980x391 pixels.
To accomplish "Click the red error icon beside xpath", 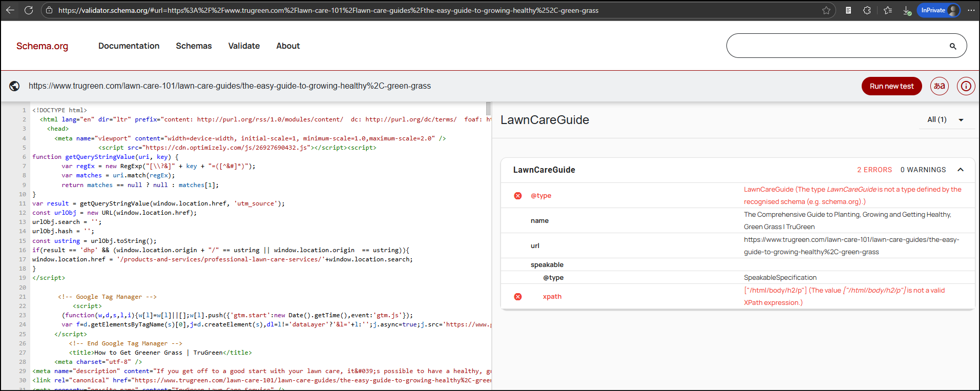I will pyautogui.click(x=518, y=297).
